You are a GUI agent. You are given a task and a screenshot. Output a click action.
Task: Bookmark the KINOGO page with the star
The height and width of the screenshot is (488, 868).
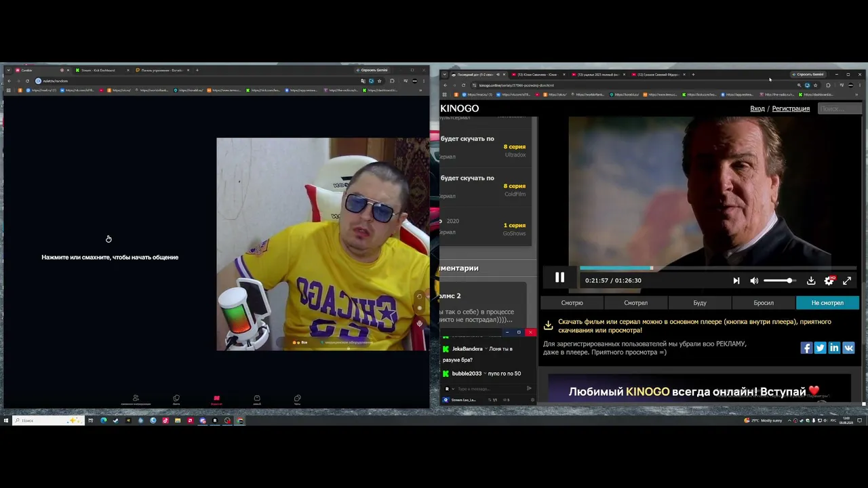[x=815, y=85]
